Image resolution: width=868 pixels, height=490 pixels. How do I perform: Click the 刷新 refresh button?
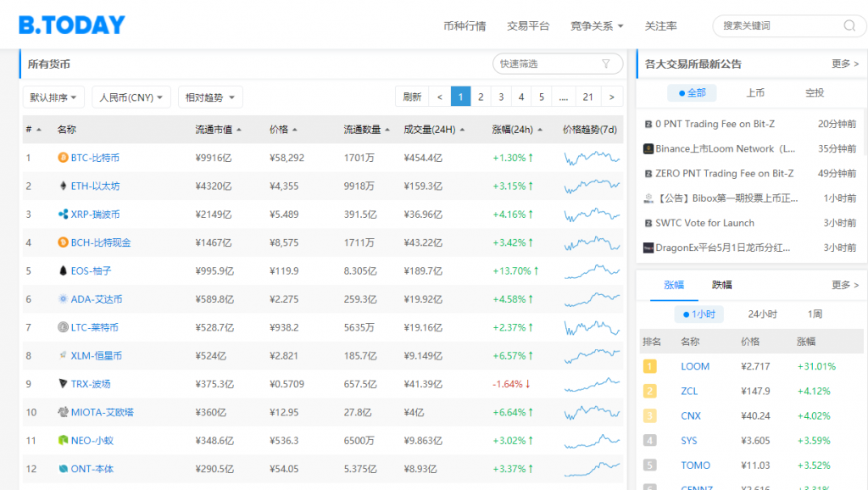pyautogui.click(x=412, y=97)
